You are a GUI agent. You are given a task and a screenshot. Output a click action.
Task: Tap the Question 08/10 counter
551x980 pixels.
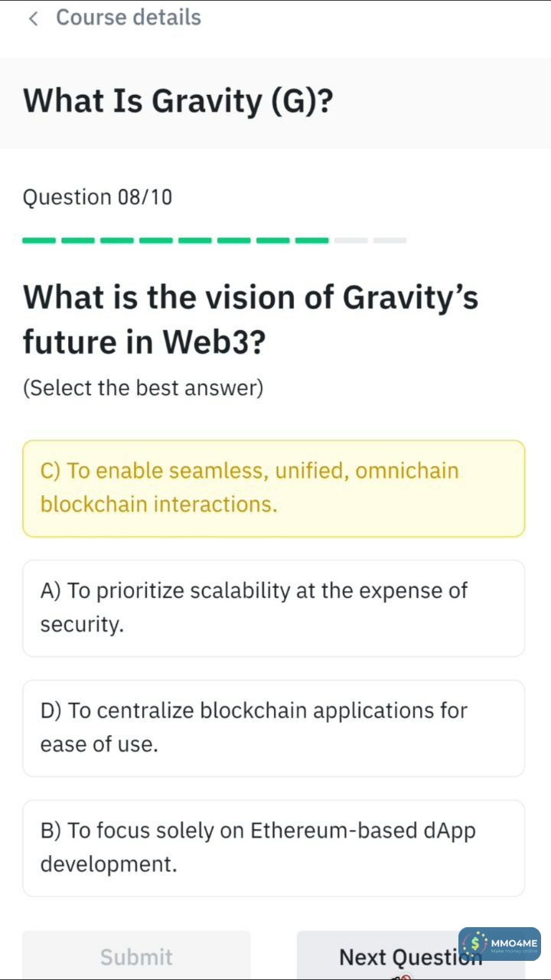point(98,198)
